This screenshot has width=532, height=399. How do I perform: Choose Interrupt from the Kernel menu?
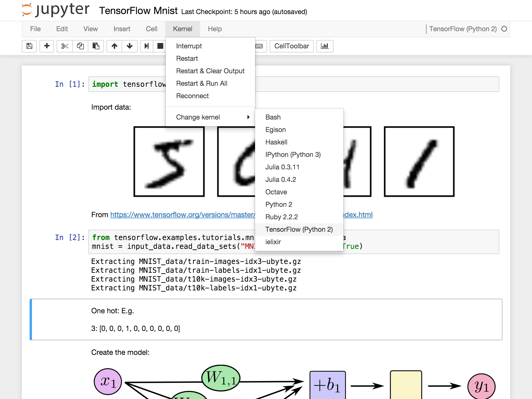(x=189, y=46)
